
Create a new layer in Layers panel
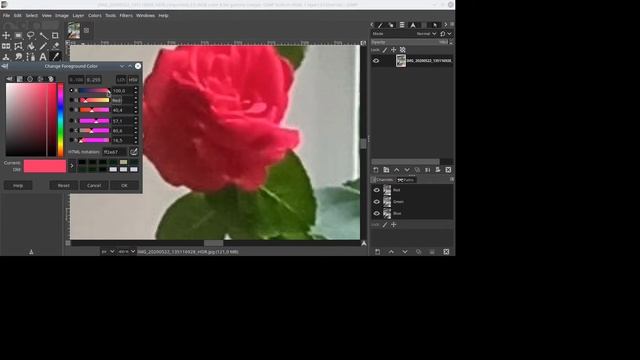(376, 170)
